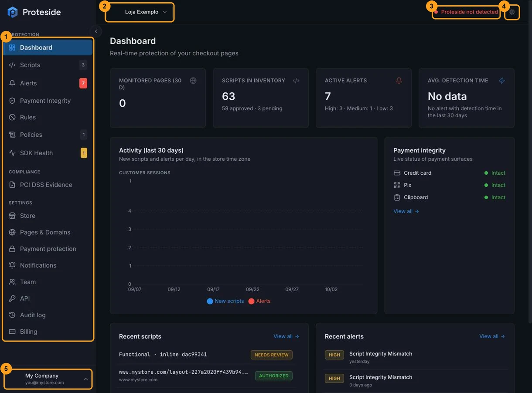This screenshot has width=532, height=393.
Task: Click the Notifications bell icon in sidebar
Action: pos(12,265)
